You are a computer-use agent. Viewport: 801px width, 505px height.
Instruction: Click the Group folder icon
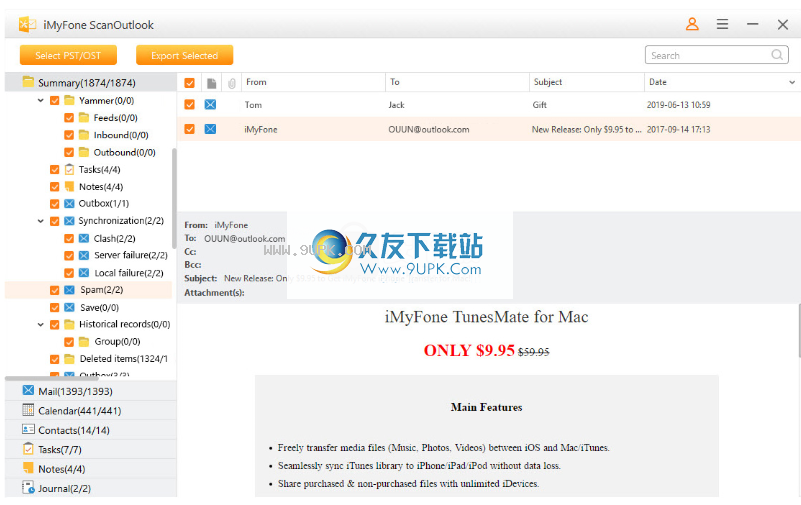(x=84, y=341)
